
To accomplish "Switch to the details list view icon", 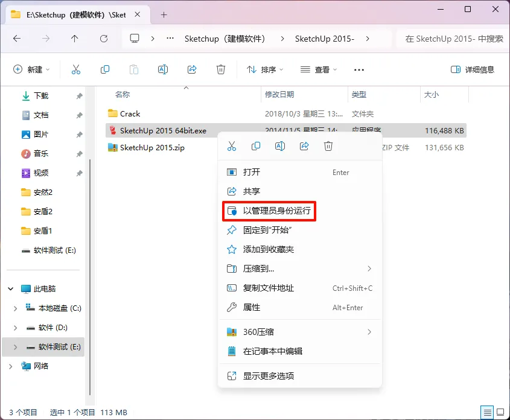I will tap(487, 413).
